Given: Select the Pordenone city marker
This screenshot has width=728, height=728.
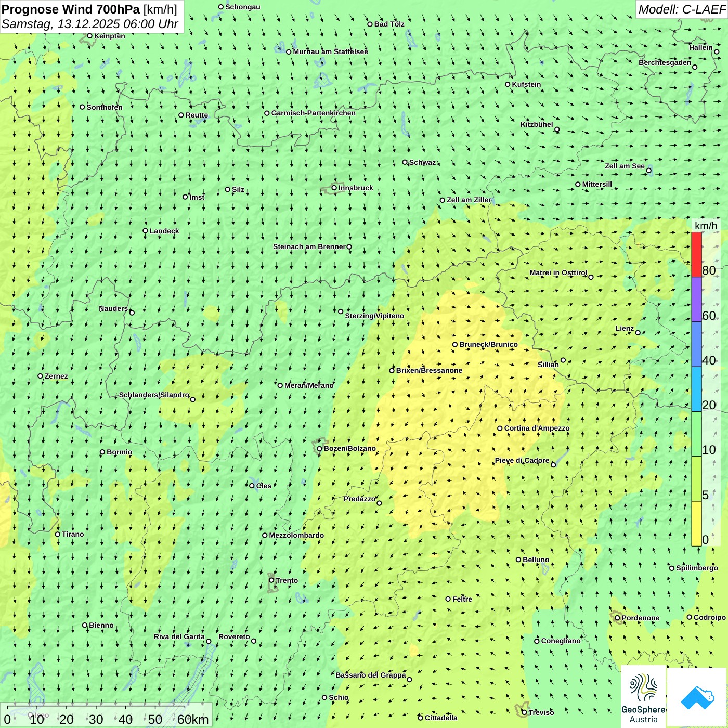Looking at the screenshot, I should click(x=617, y=618).
